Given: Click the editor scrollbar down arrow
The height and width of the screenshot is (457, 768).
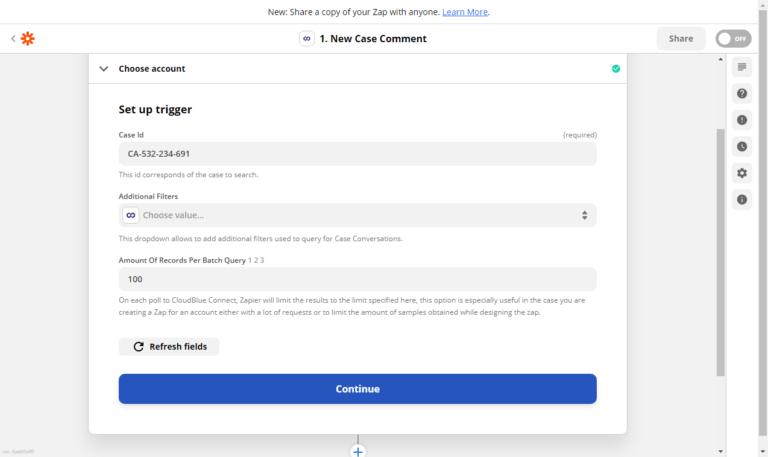Looking at the screenshot, I should [x=720, y=451].
